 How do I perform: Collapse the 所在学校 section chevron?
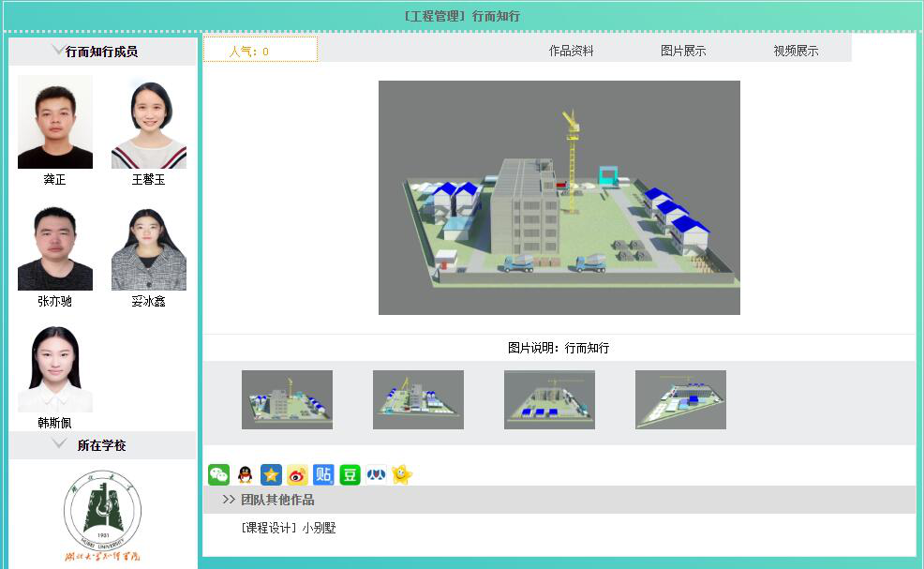tap(59, 444)
